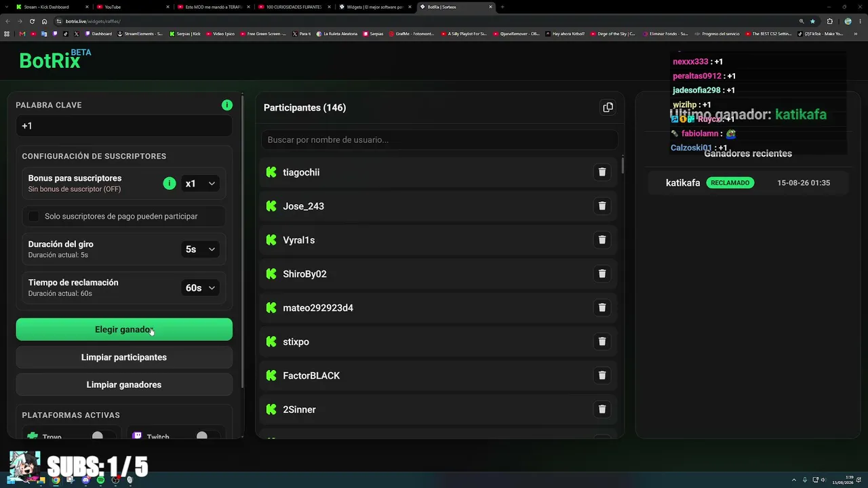Viewport: 868px width, 488px height.
Task: Open the subscriber bonus x1 dropdown
Action: point(200,183)
